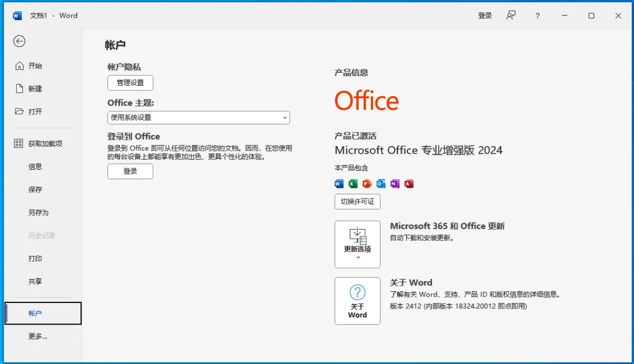Open the 开始 home menu item
The height and width of the screenshot is (364, 634).
(x=43, y=66)
